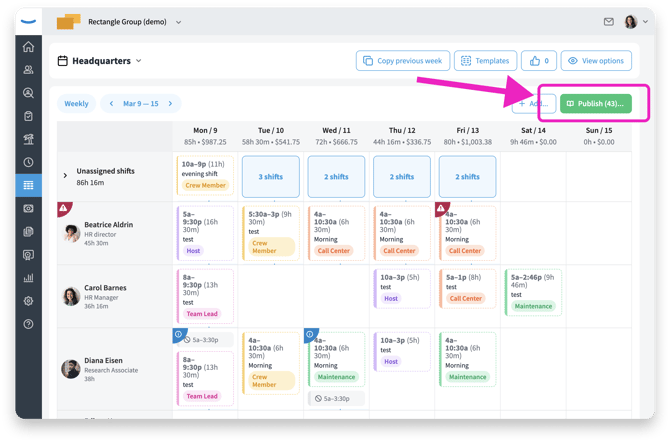Open the clock time tracking sidebar icon
Screen dimensions: 670x442
pos(28,162)
